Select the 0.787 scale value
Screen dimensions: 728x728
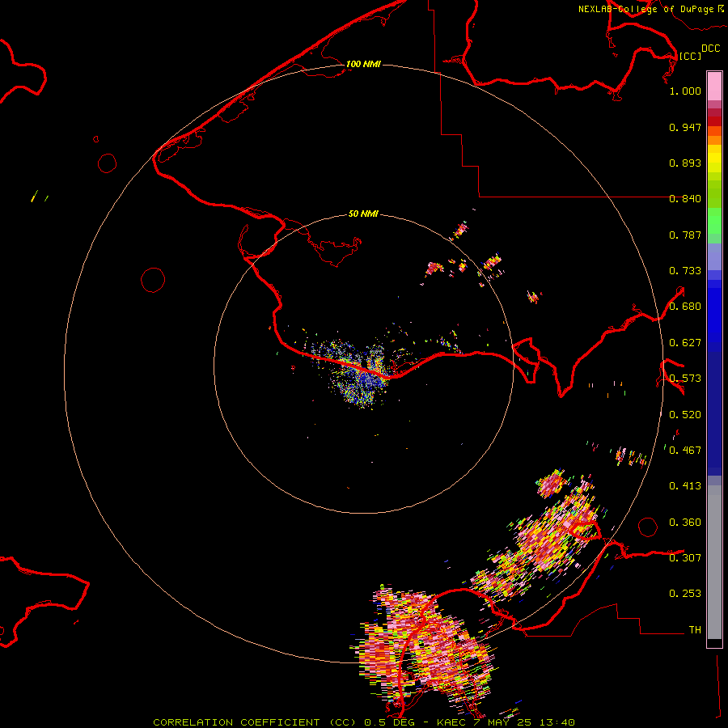click(x=685, y=235)
